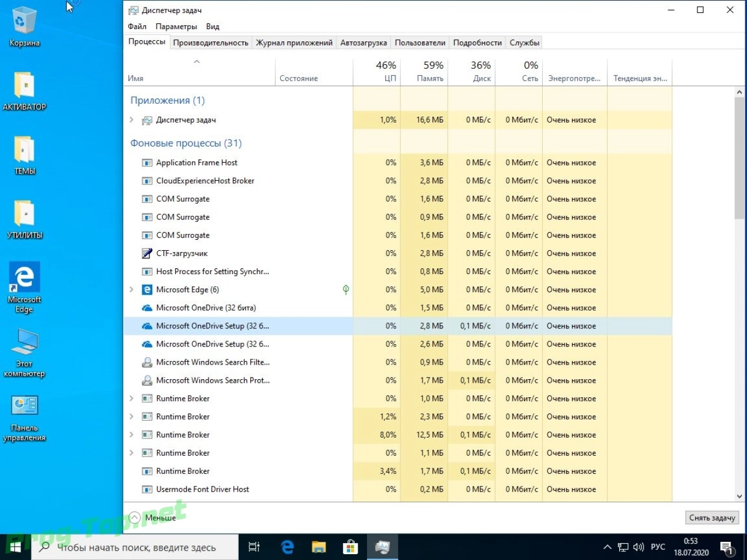747x560 pixels.
Task: Launch Edge from the taskbar
Action: click(287, 547)
